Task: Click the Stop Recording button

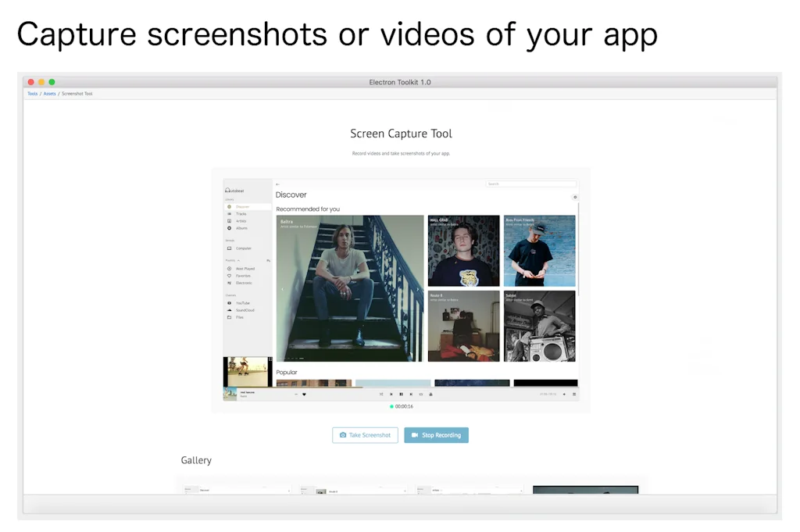Action: coord(436,435)
